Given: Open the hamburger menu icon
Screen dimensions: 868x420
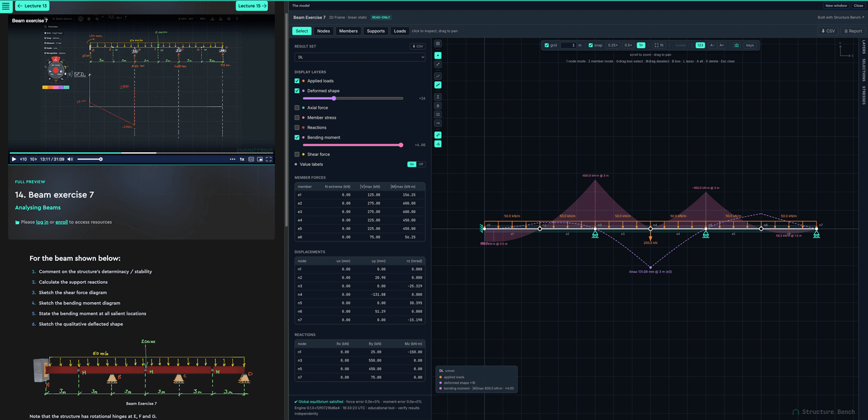Looking at the screenshot, I should click(x=6, y=6).
